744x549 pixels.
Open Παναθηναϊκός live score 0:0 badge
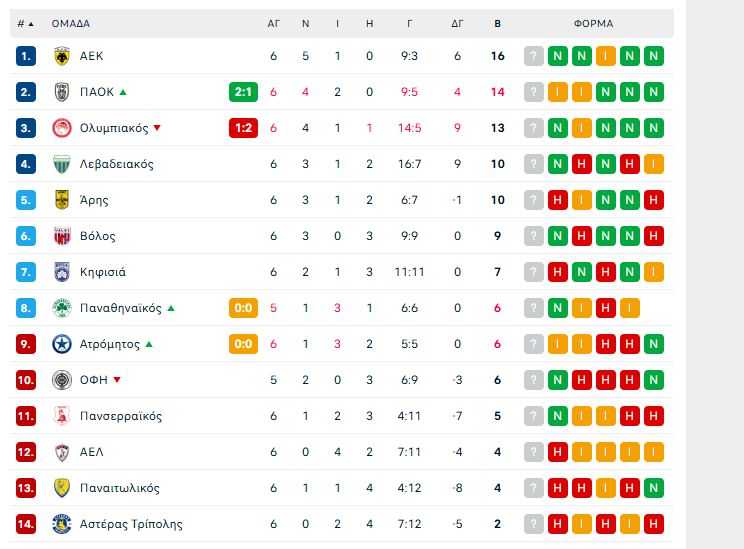point(244,308)
